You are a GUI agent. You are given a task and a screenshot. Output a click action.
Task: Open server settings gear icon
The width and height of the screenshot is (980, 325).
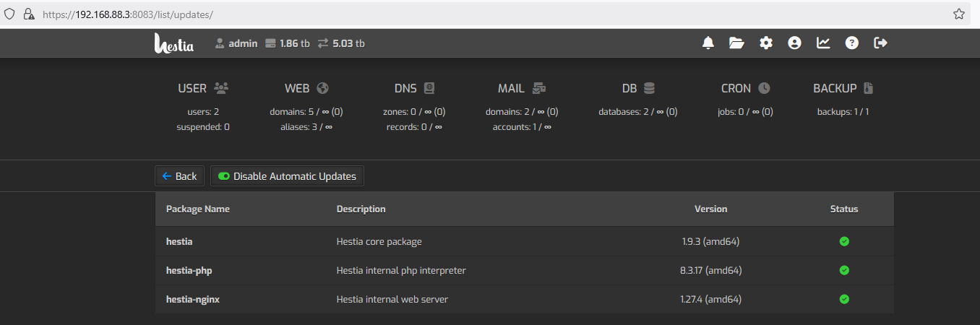tap(766, 43)
